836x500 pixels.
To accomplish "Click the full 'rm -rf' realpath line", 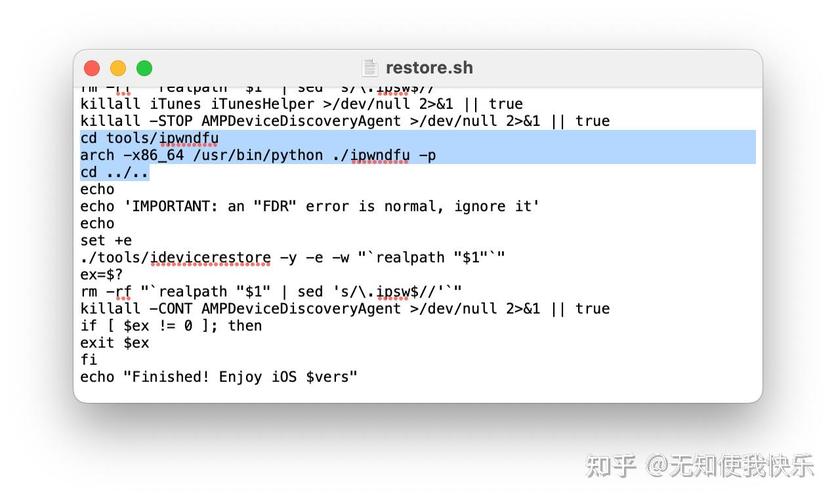I will [271, 292].
